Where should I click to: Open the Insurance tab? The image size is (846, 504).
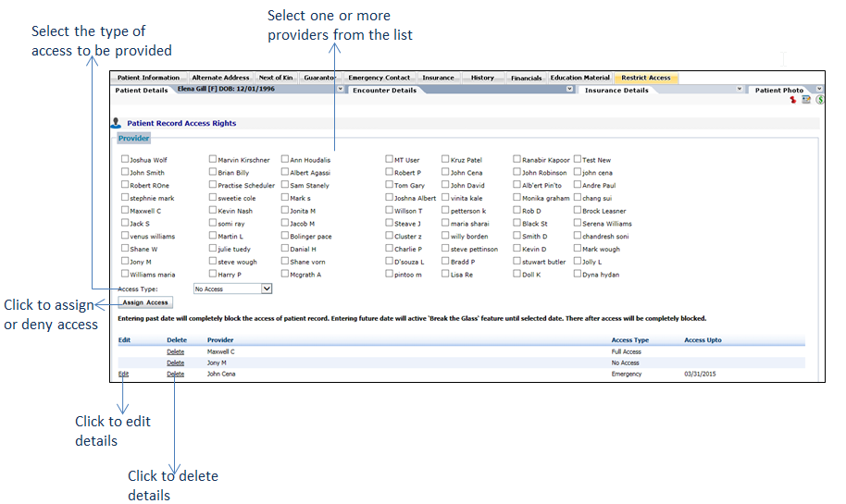(x=438, y=78)
